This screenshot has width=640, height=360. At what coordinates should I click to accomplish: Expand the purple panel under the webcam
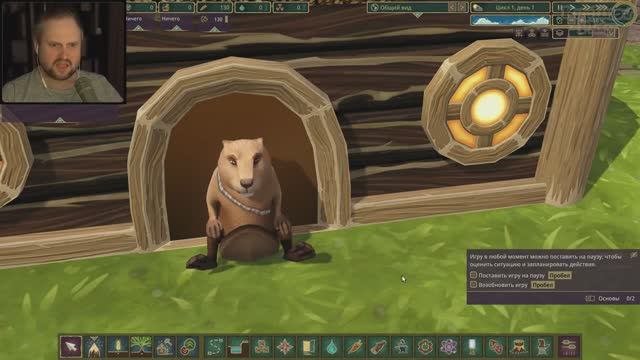[60, 120]
